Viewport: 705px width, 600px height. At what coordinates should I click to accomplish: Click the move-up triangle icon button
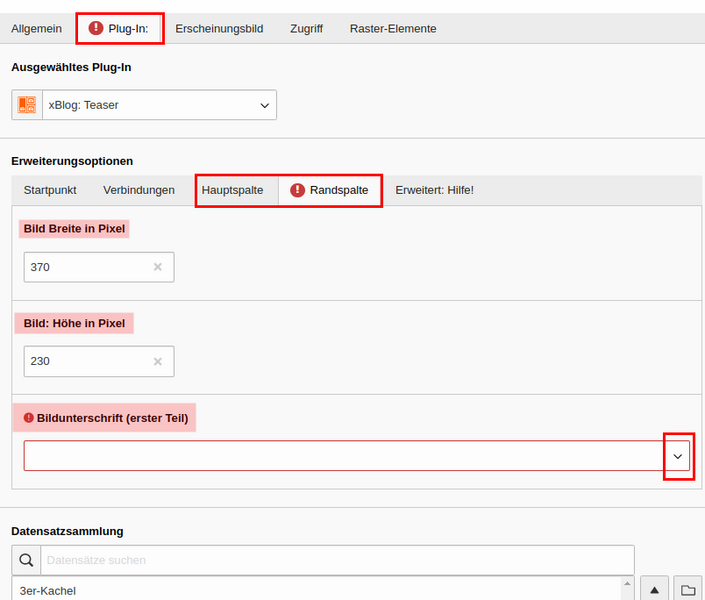tap(655, 590)
